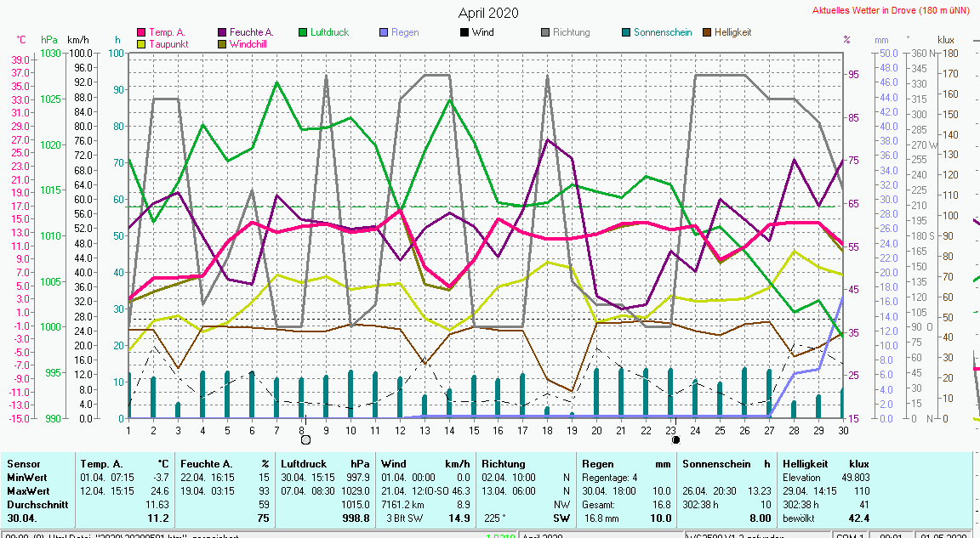The image size is (980, 538).
Task: Click the brown Helligkeit legend square
Action: click(x=707, y=32)
